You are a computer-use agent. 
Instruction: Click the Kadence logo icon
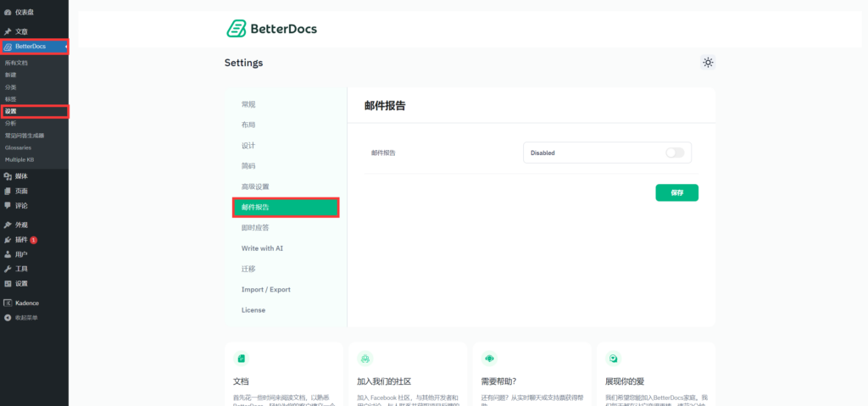click(x=8, y=303)
